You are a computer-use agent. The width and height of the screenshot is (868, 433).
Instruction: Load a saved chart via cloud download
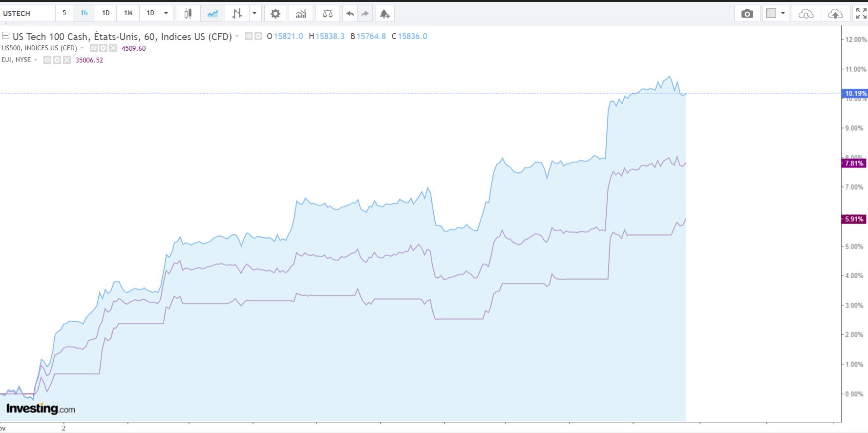pos(806,14)
